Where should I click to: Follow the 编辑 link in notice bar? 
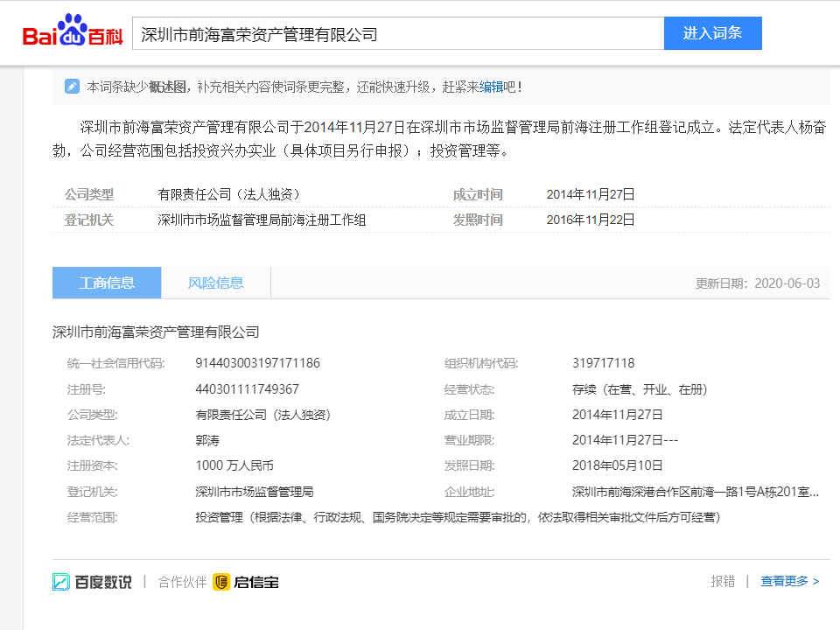491,87
